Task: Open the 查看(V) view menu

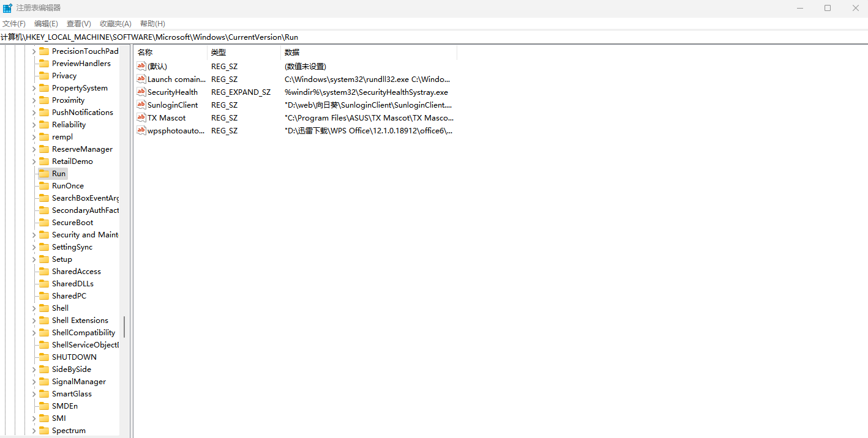Action: (x=79, y=24)
